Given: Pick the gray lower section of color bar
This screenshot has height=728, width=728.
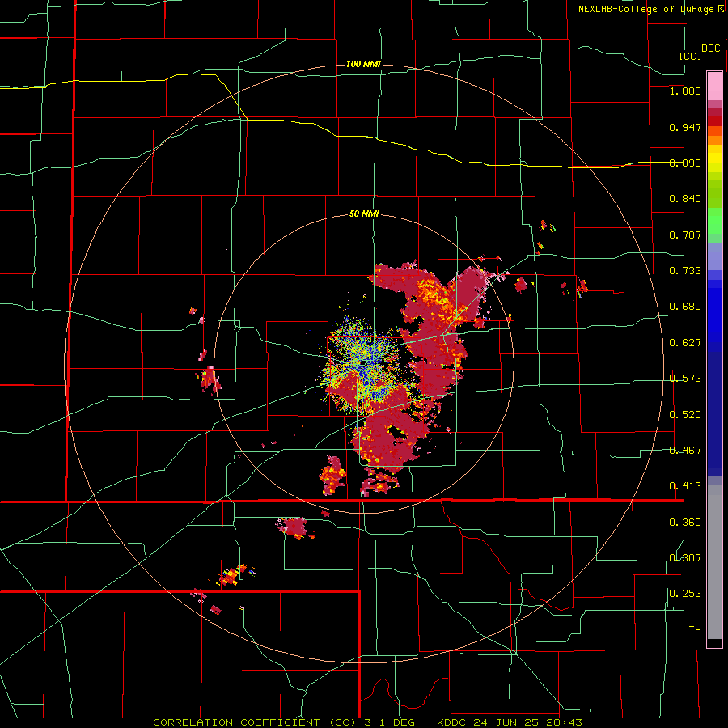Looking at the screenshot, I should click(714, 562).
